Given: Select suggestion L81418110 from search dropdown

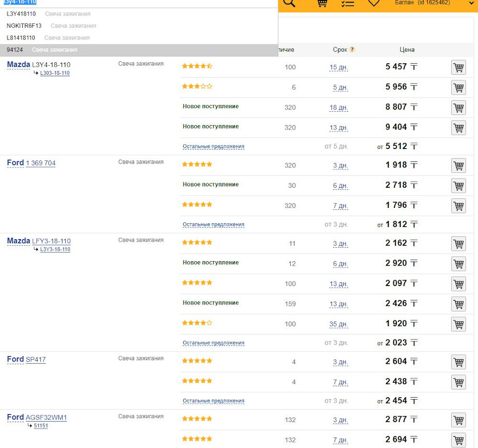Looking at the screenshot, I should pyautogui.click(x=139, y=37).
